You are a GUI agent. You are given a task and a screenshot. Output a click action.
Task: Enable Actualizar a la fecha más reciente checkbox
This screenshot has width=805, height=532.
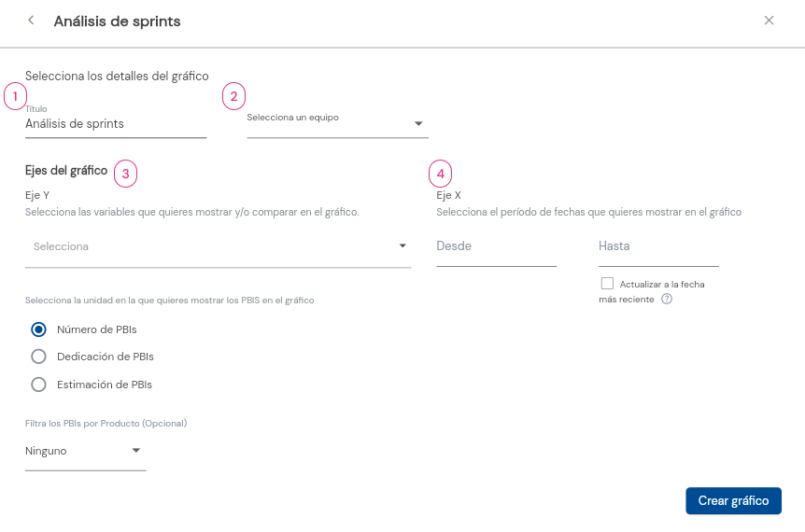point(607,284)
